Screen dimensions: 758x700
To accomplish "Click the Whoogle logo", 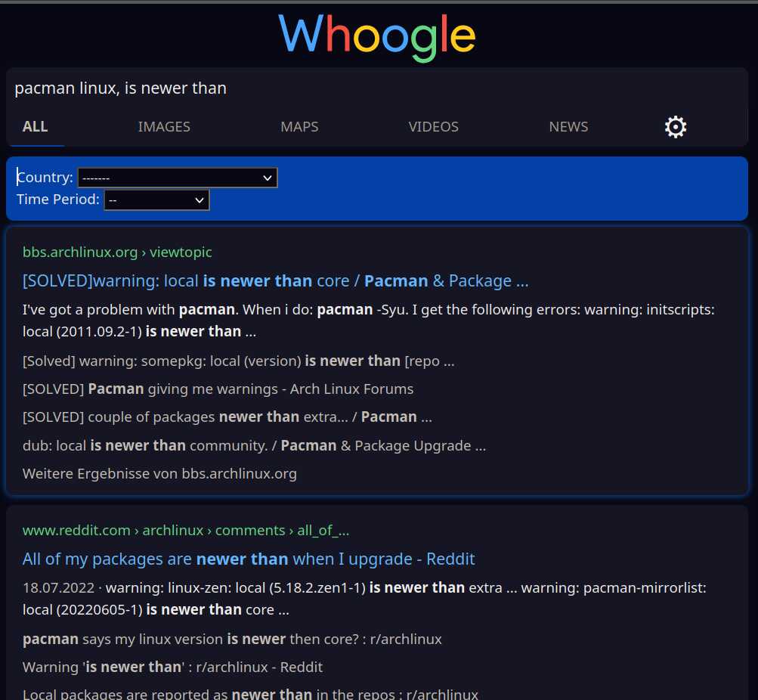I will 377,37.
